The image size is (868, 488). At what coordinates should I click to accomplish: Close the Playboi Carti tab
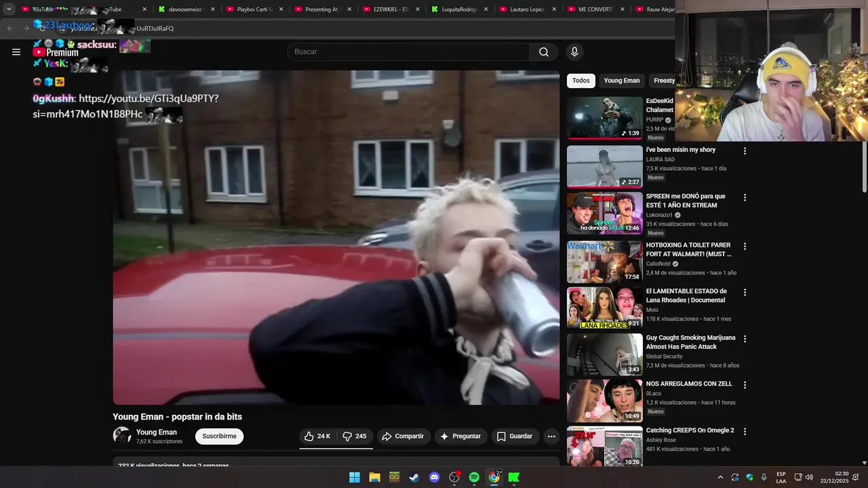coord(281,9)
